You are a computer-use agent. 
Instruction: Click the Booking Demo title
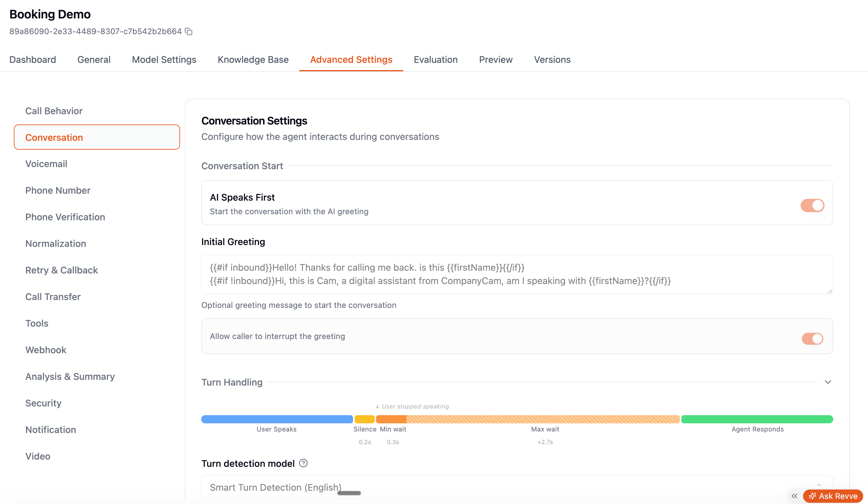pos(50,14)
